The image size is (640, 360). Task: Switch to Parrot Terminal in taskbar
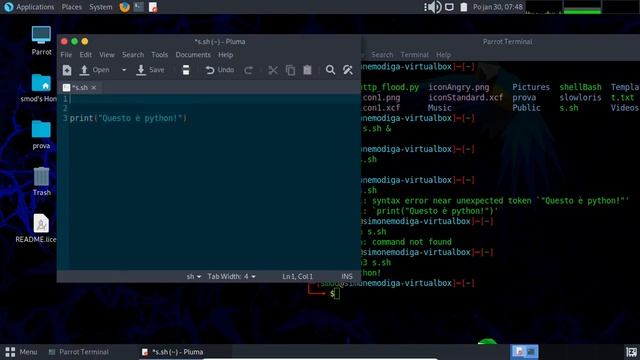point(79,352)
